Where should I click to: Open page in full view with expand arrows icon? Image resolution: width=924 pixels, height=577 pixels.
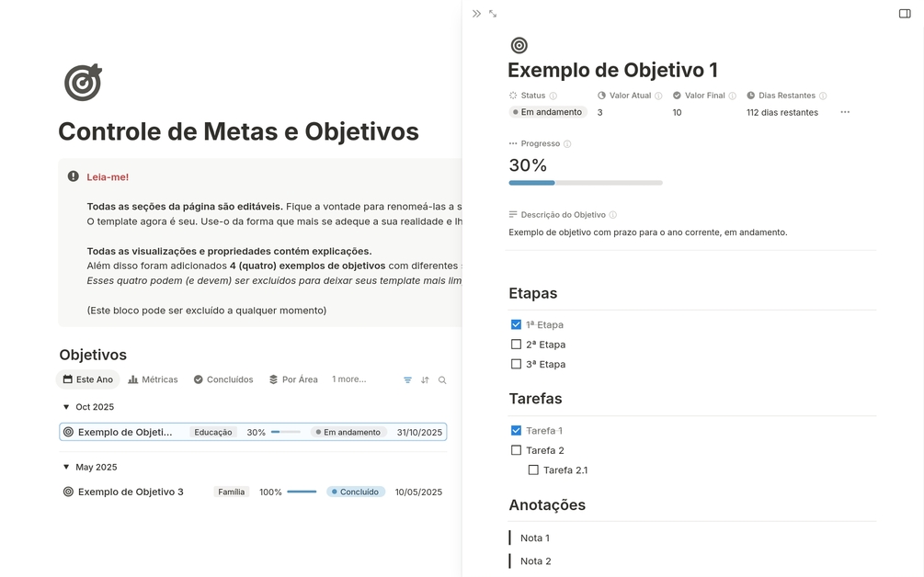click(x=493, y=14)
